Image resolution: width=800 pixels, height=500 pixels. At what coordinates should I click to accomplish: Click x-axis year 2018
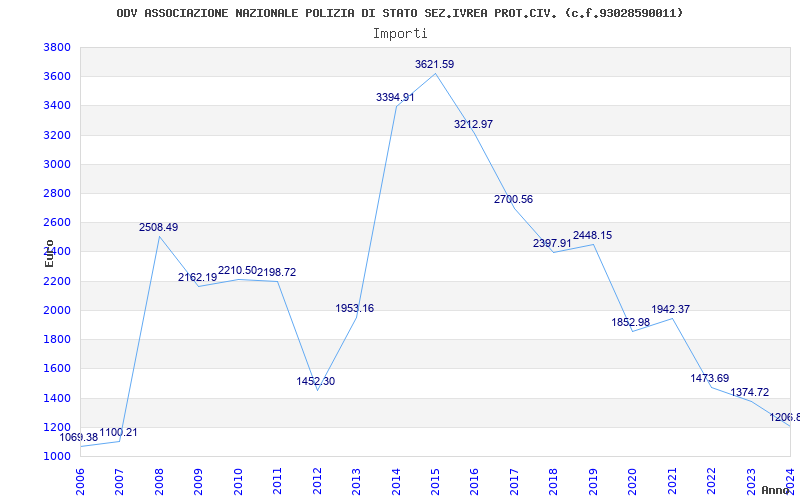point(554,481)
